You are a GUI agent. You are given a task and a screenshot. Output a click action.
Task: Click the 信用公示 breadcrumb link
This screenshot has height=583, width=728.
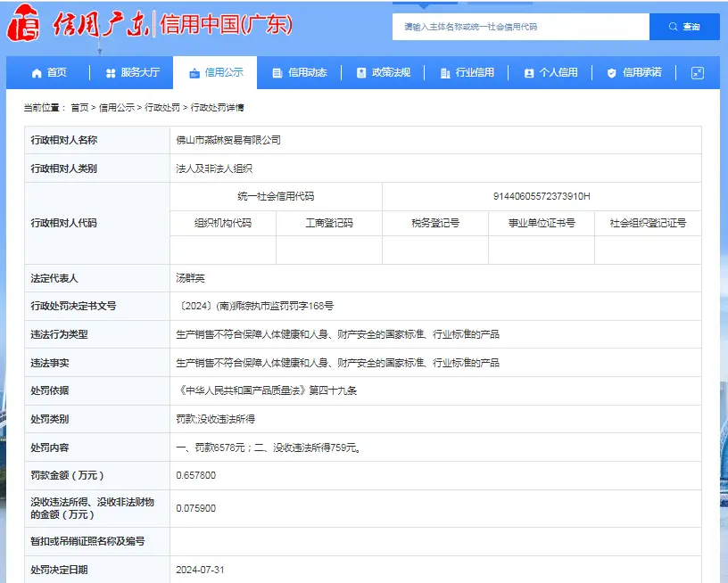point(117,108)
